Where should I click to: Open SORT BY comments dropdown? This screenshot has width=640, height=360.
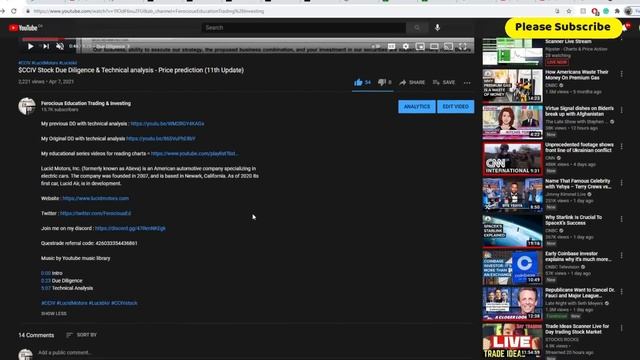coord(82,335)
